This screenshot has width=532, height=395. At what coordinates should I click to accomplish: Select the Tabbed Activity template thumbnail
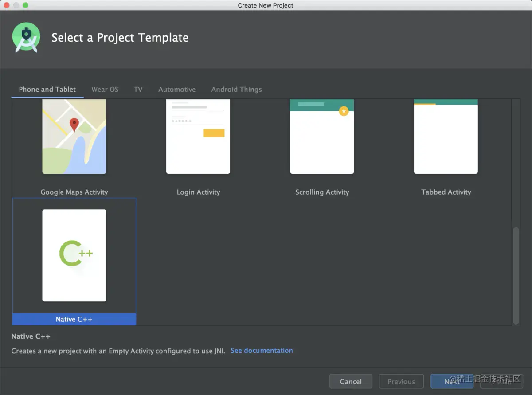[446, 136]
